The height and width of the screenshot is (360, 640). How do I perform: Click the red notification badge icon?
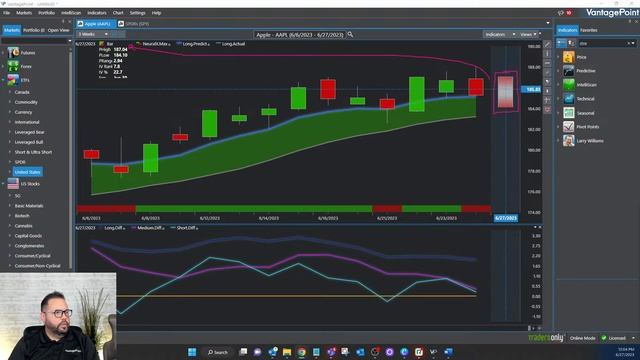click(x=569, y=13)
